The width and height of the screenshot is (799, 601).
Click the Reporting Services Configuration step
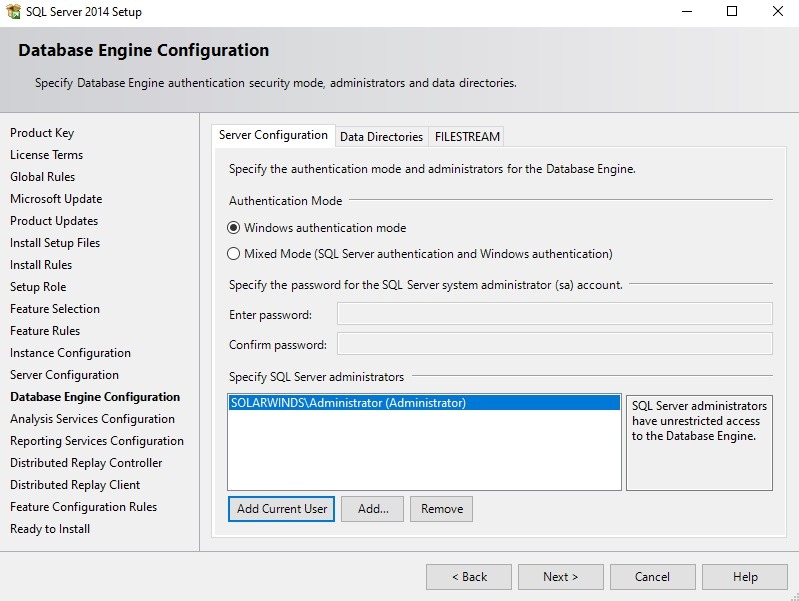[97, 440]
